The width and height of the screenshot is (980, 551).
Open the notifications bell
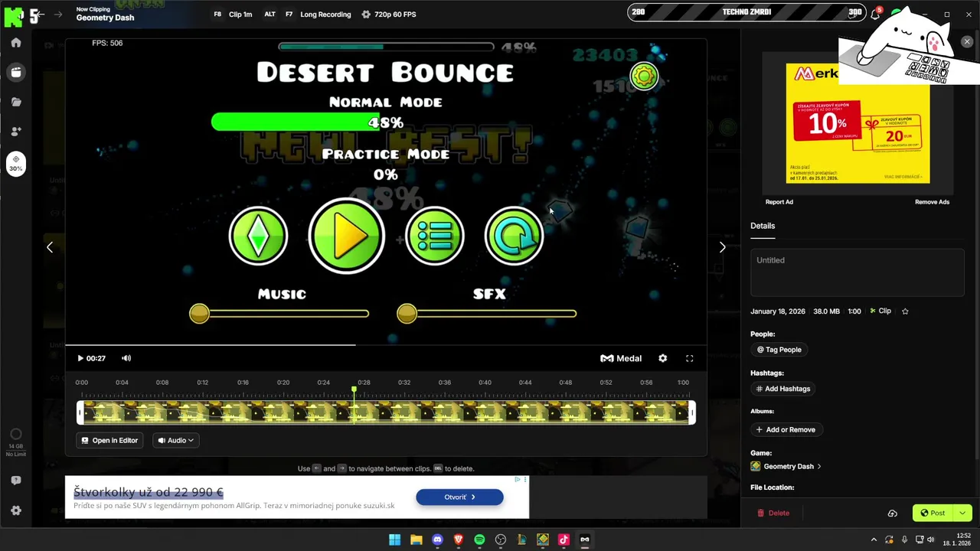(x=876, y=13)
